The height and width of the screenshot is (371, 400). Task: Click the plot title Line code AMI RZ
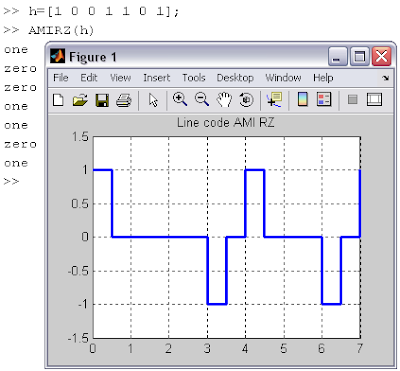[x=226, y=122]
